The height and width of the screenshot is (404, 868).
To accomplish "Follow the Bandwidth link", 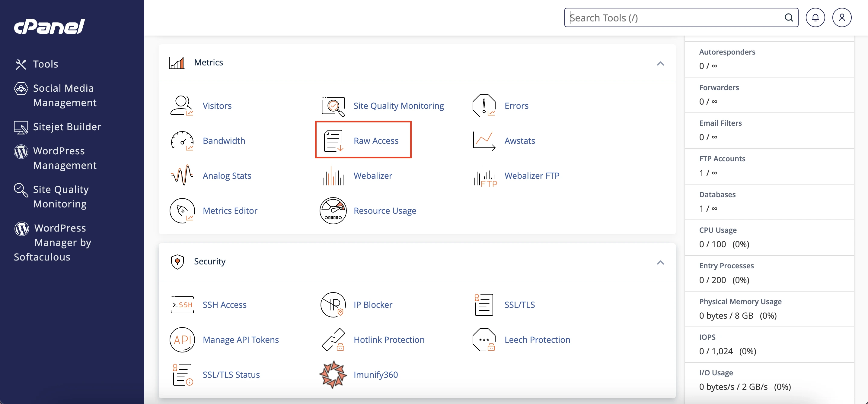I will (x=224, y=141).
